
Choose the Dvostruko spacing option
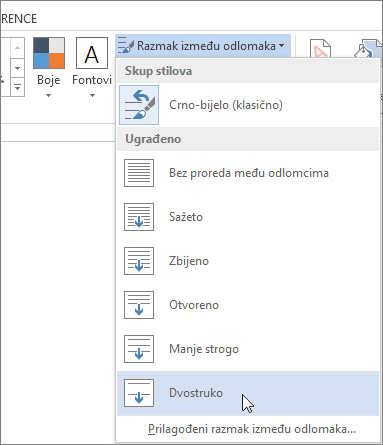coord(248,393)
